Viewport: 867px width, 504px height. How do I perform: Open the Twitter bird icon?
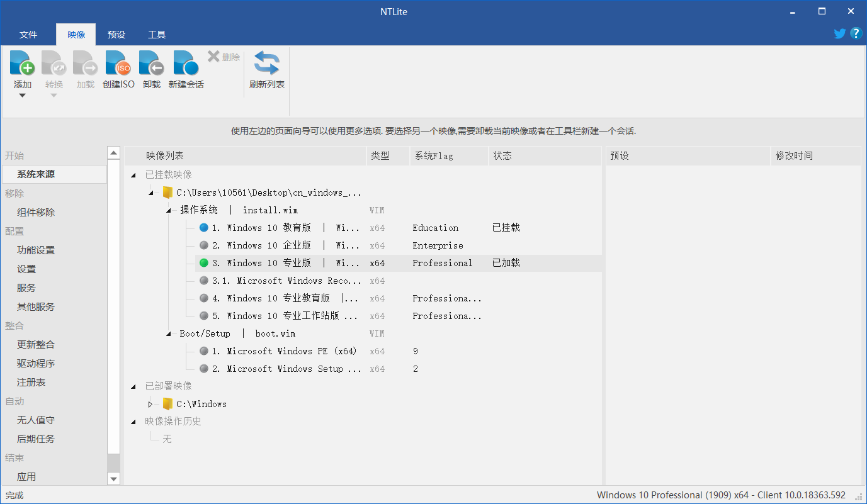(839, 33)
